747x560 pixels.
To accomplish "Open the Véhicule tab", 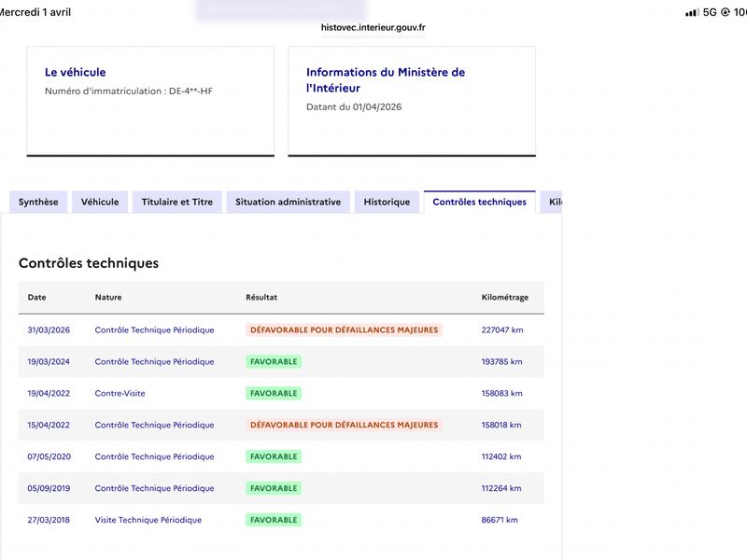I will pyautogui.click(x=100, y=202).
